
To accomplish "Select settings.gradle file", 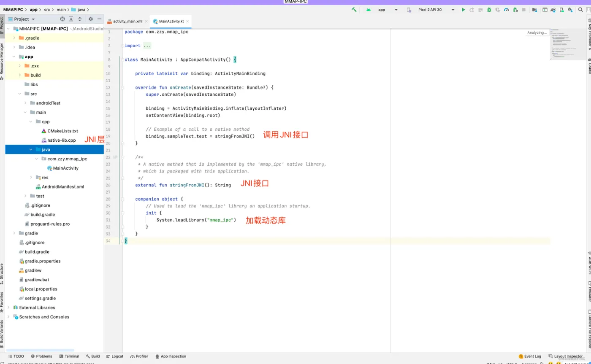I will pyautogui.click(x=37, y=298).
